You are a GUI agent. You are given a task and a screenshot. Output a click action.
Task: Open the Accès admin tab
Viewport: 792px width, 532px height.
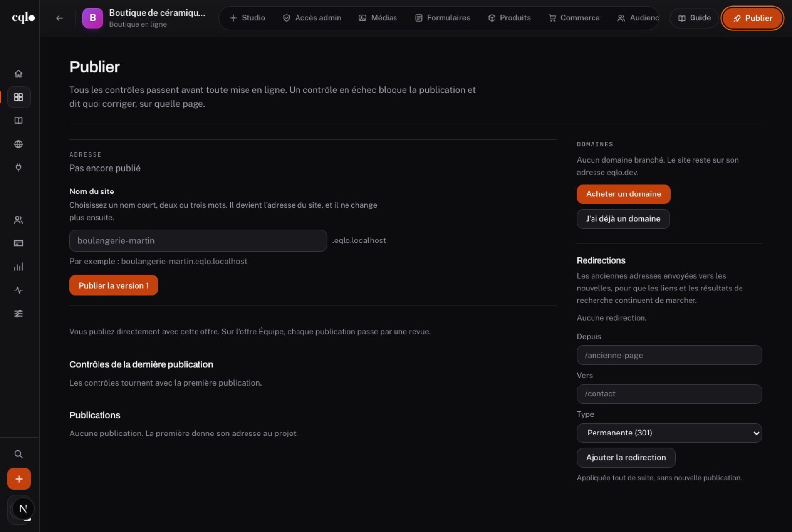coord(312,18)
